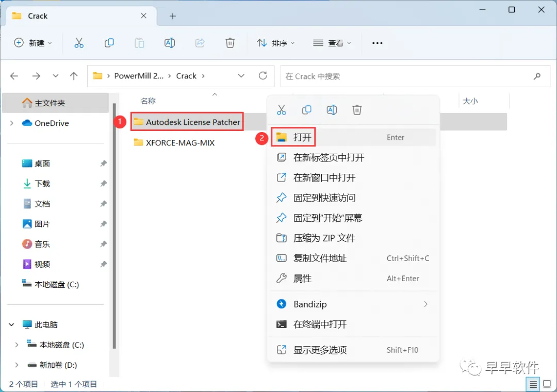Image resolution: width=557 pixels, height=392 pixels.
Task: Go back with the back arrow
Action: pos(14,76)
